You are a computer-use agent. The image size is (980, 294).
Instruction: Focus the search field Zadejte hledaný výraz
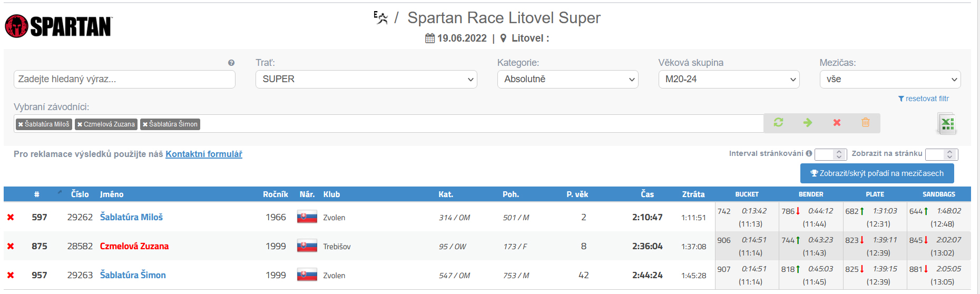[x=124, y=79]
